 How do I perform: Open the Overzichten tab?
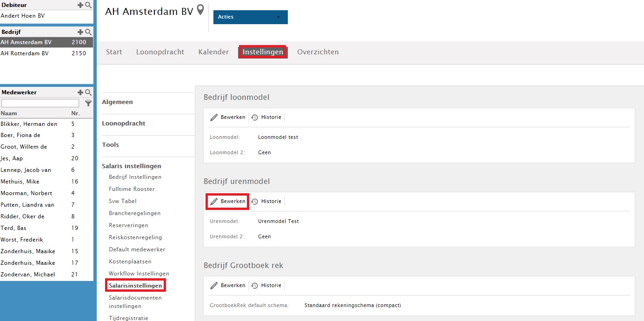tap(318, 52)
